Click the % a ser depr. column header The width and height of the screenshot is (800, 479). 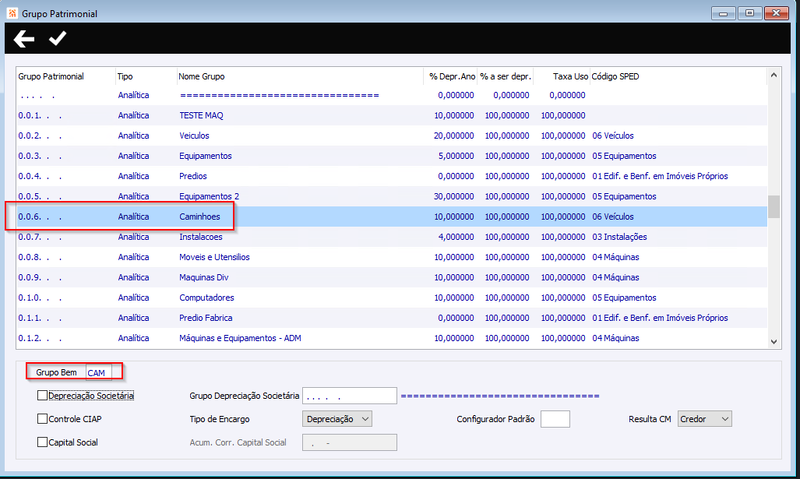click(506, 77)
